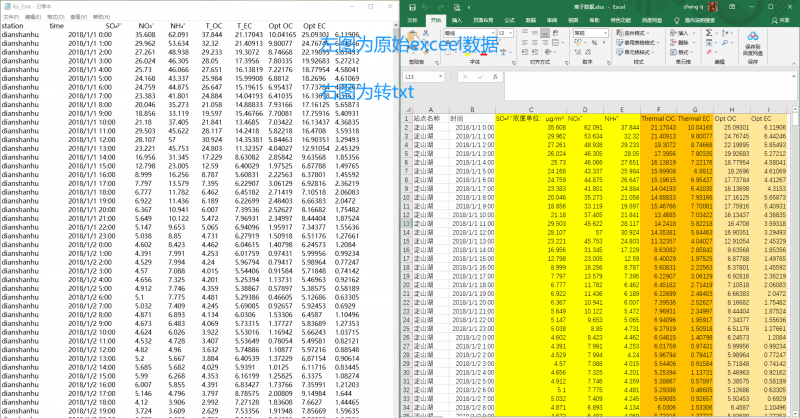Open the 文件 menu in Notepad
Screen dimensions: 800x418
tap(12, 17)
